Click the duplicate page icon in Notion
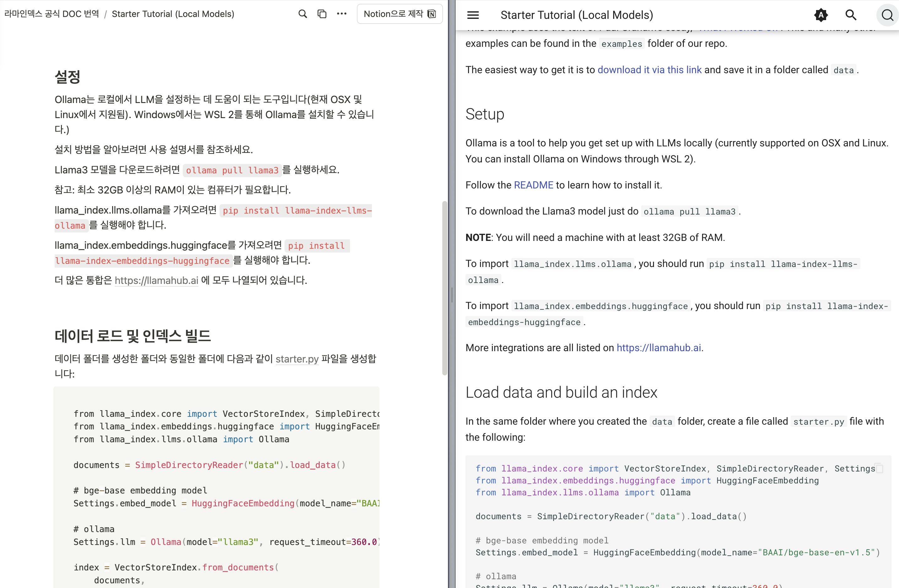899x588 pixels. pyautogui.click(x=322, y=14)
